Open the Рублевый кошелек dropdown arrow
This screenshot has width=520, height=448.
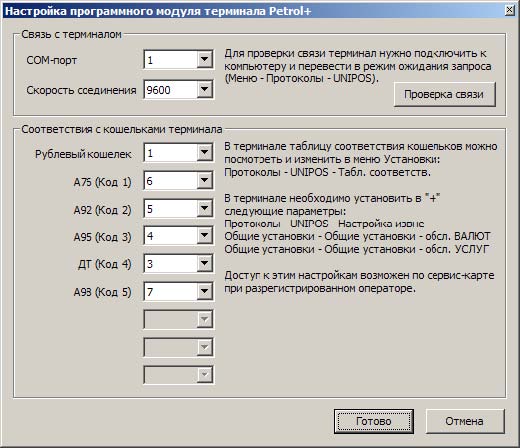(x=204, y=153)
